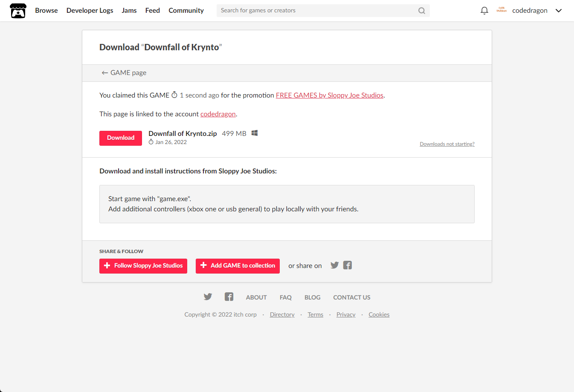Open CONTACT US footer link
This screenshot has height=392, width=574.
352,297
